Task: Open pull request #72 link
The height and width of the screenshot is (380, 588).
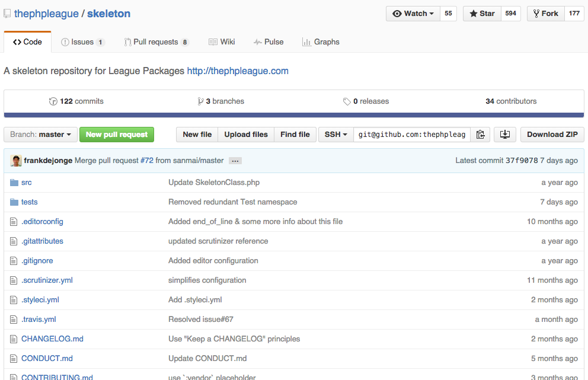Action: pyautogui.click(x=146, y=161)
